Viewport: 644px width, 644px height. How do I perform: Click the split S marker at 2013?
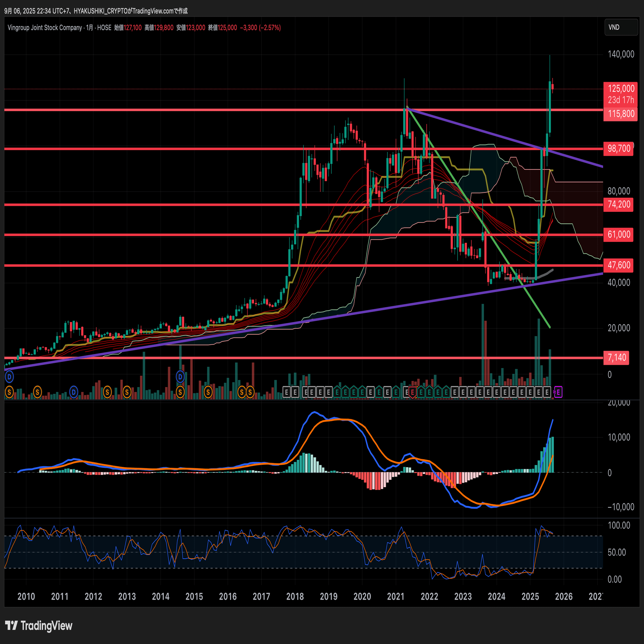(x=127, y=392)
